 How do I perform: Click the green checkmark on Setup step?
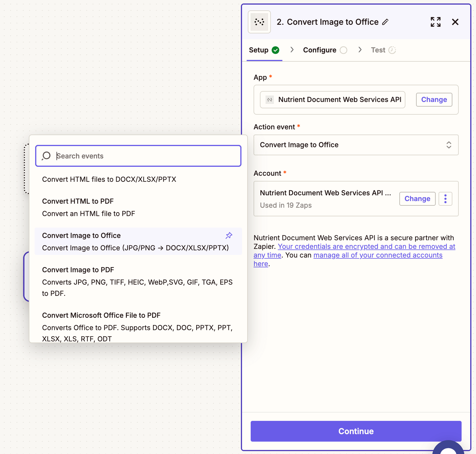[275, 50]
